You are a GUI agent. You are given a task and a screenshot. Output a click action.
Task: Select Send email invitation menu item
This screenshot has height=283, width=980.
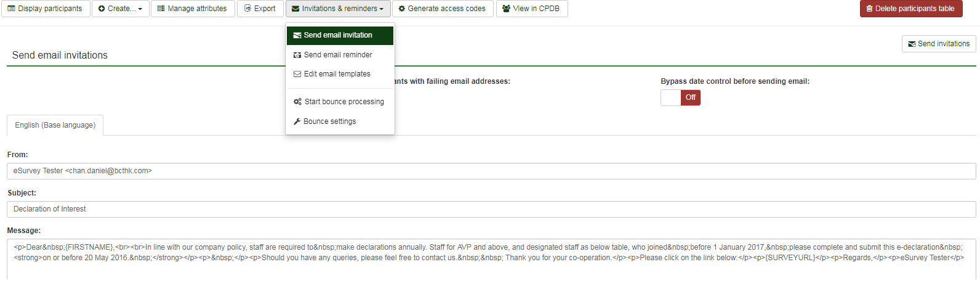pyautogui.click(x=338, y=35)
